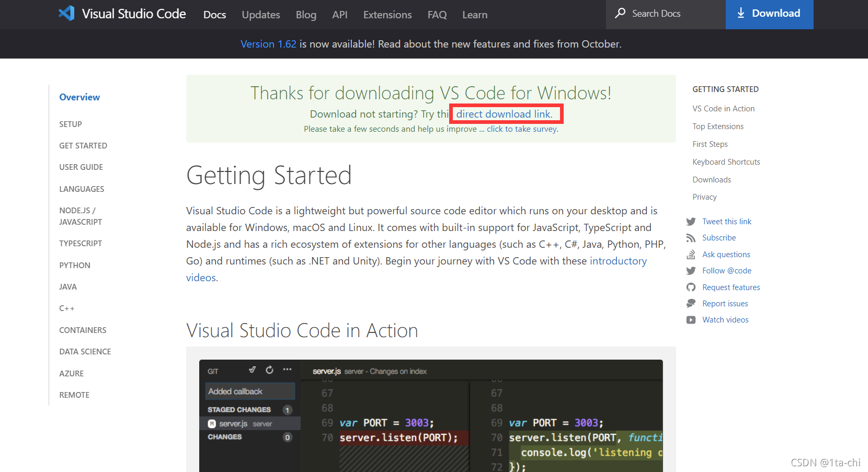Expand REMOTE section in sidebar
Screen dimensions: 868x472
74,395
